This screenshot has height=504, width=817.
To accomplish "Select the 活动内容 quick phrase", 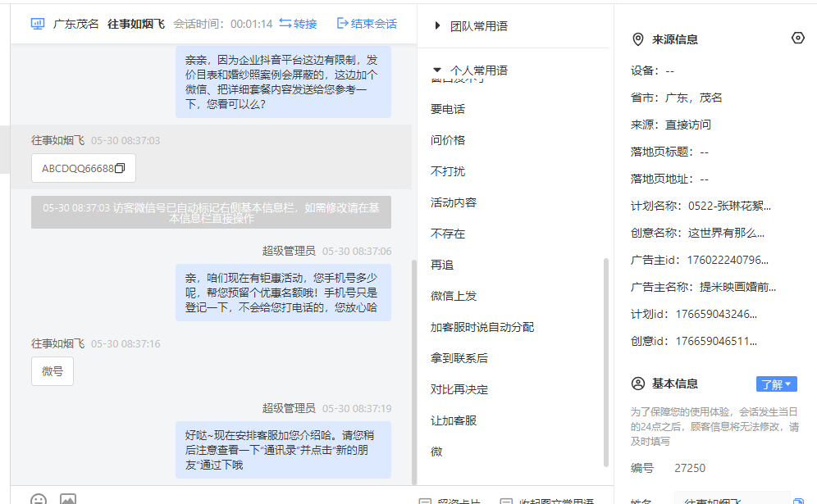I will tap(454, 202).
